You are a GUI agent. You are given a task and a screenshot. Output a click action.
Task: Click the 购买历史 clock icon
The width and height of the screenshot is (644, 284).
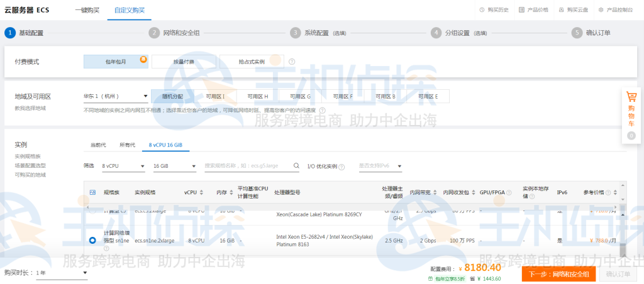point(482,10)
